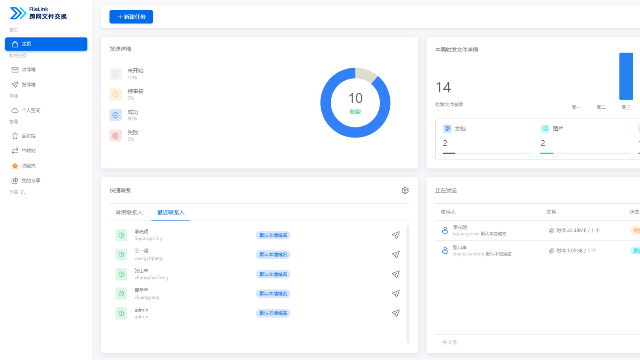Click green clock icon beside admin contact
Screen dimensions: 640x360
coord(121,313)
